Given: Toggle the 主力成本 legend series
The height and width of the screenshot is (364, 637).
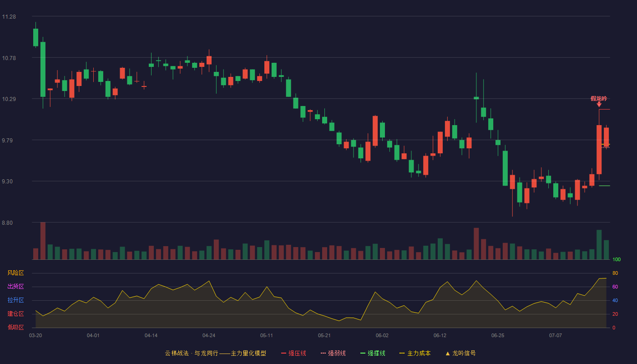Looking at the screenshot, I should [x=415, y=353].
